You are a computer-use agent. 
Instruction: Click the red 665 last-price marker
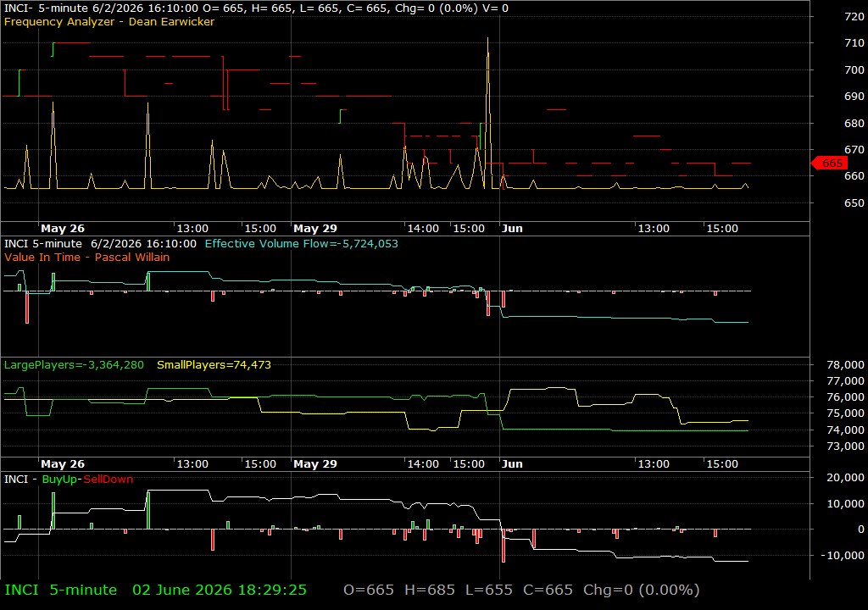pyautogui.click(x=829, y=163)
